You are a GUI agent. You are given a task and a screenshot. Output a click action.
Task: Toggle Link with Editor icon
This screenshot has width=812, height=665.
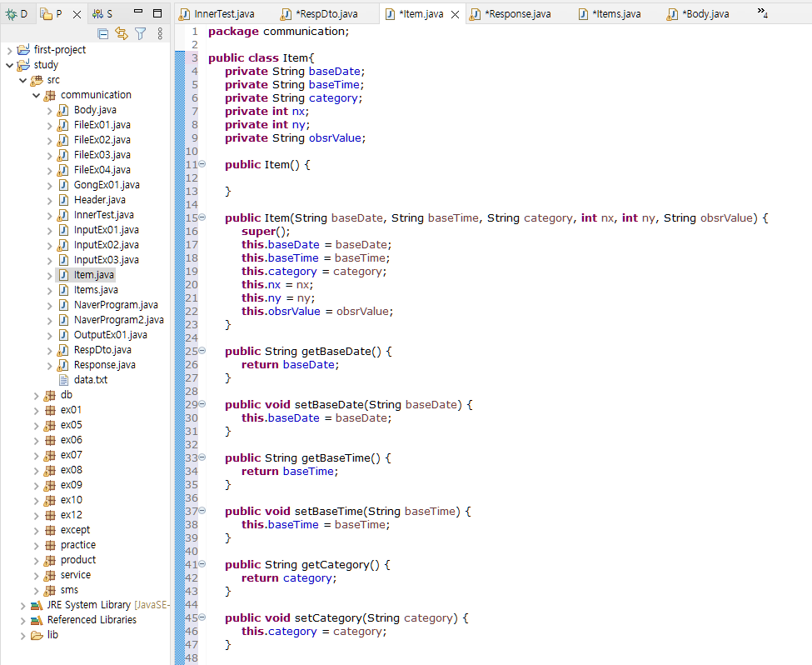click(x=122, y=33)
